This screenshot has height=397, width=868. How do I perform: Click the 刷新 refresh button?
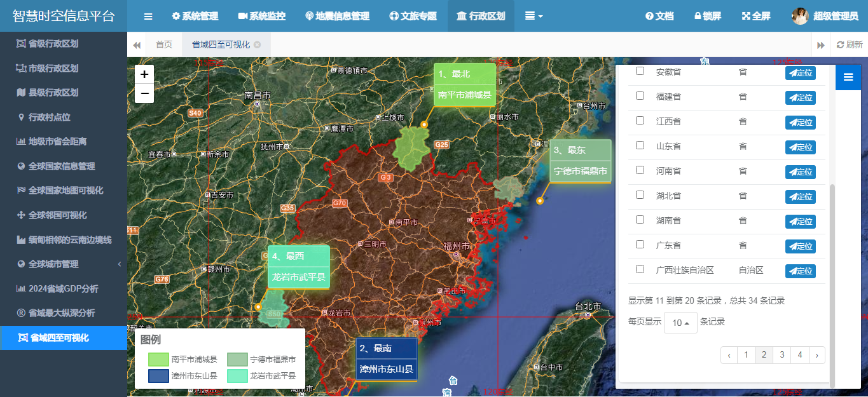(x=850, y=45)
